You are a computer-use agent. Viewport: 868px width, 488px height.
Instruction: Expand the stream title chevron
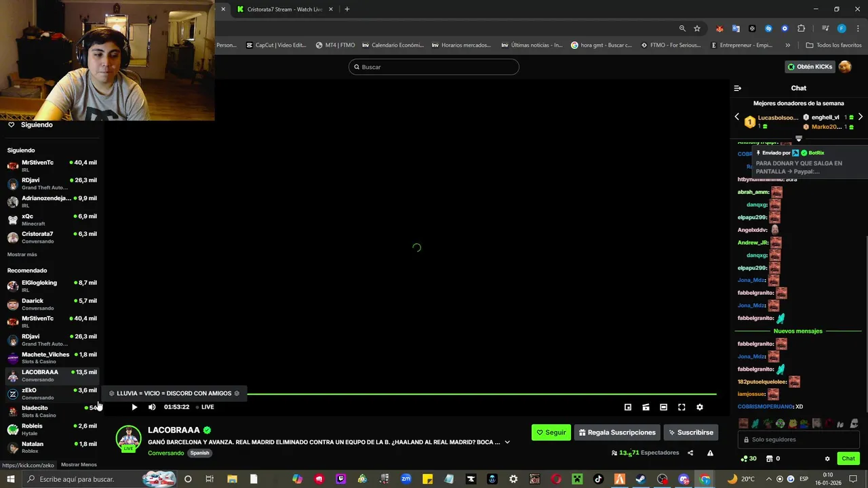tap(507, 442)
